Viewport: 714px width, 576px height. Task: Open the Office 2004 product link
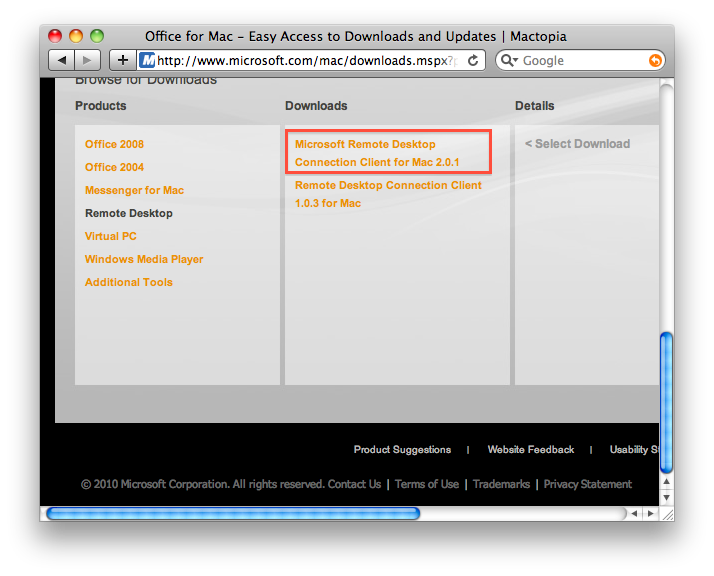click(x=114, y=167)
